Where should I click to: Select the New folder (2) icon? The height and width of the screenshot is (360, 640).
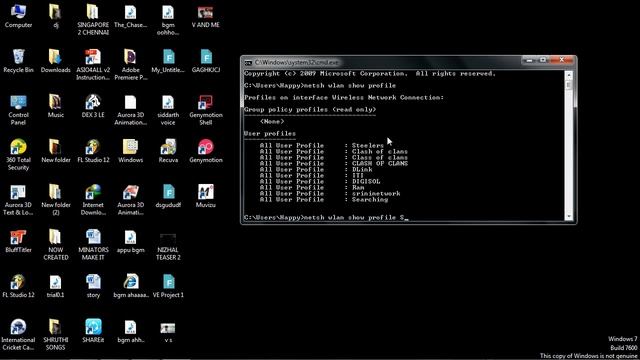pos(56,200)
